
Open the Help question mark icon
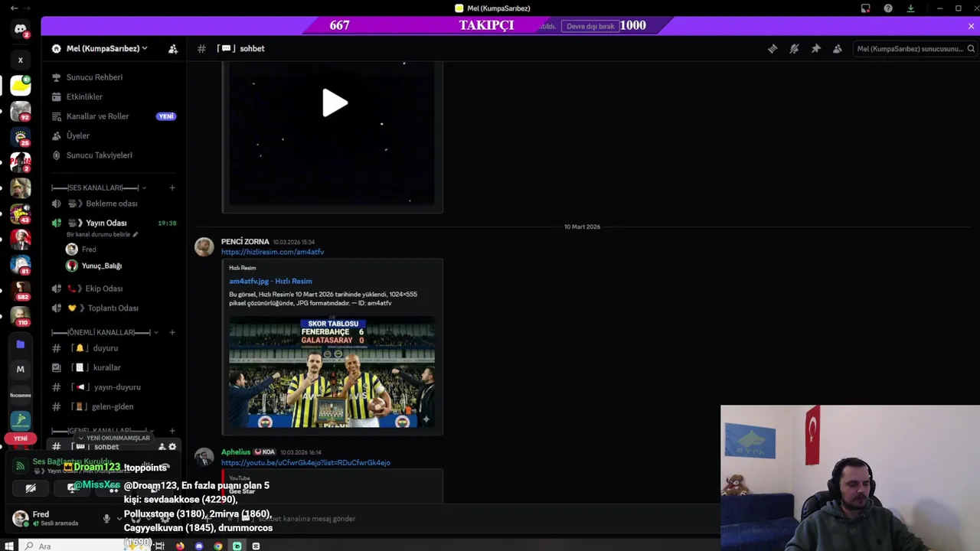[x=888, y=8]
